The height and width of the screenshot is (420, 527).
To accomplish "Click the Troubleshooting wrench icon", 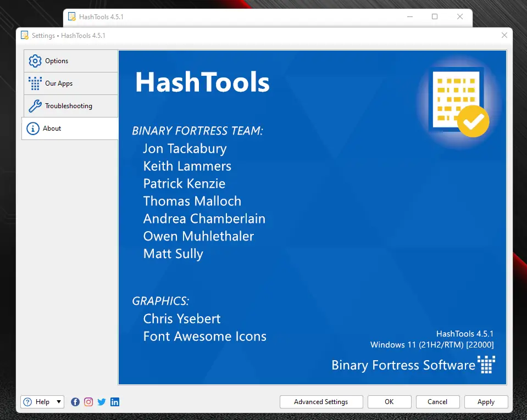I will 35,106.
